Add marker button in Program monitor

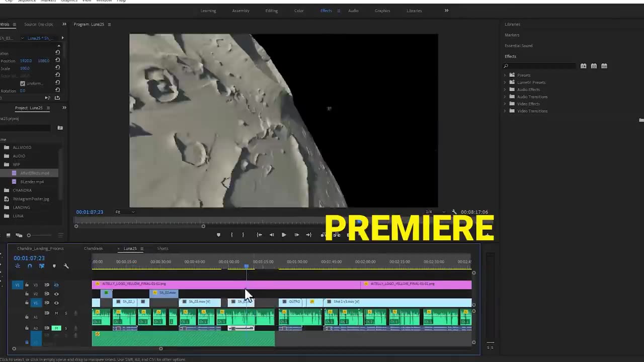point(218,235)
